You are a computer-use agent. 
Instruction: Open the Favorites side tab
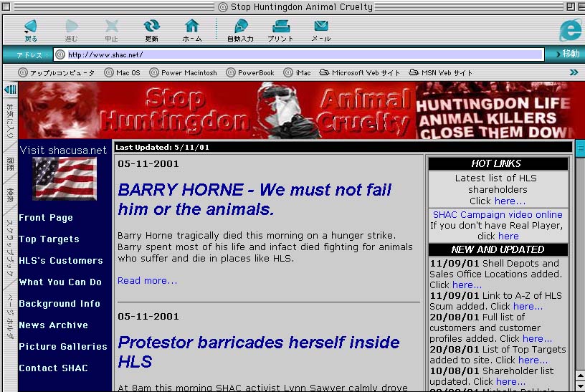(x=10, y=120)
